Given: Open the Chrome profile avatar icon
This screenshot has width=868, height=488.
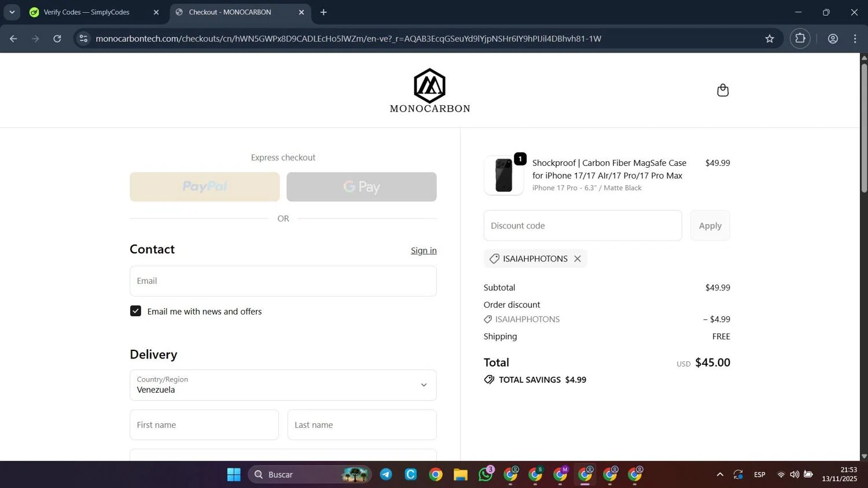Looking at the screenshot, I should coord(833,39).
